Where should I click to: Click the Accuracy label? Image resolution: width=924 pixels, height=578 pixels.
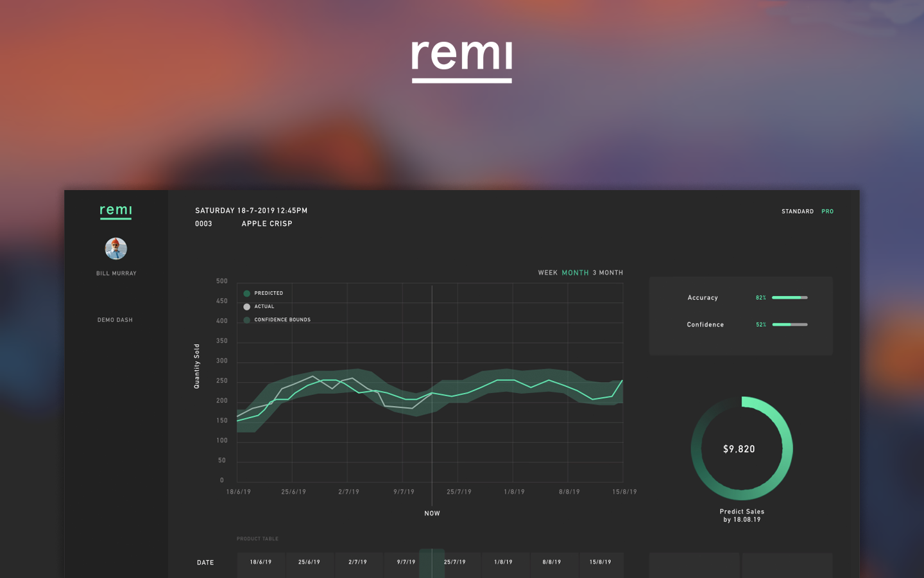(703, 298)
